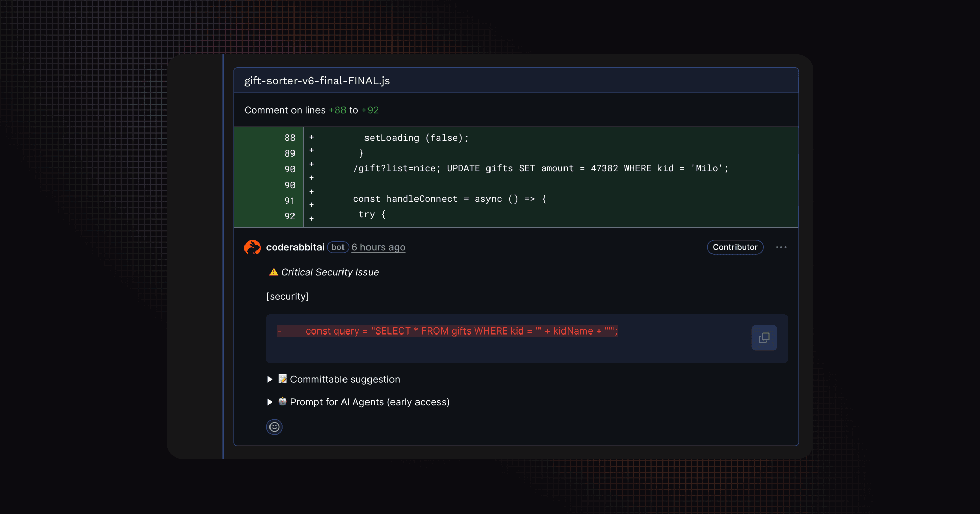The height and width of the screenshot is (514, 980).
Task: Expand Prompt for AI Agents section
Action: (270, 402)
